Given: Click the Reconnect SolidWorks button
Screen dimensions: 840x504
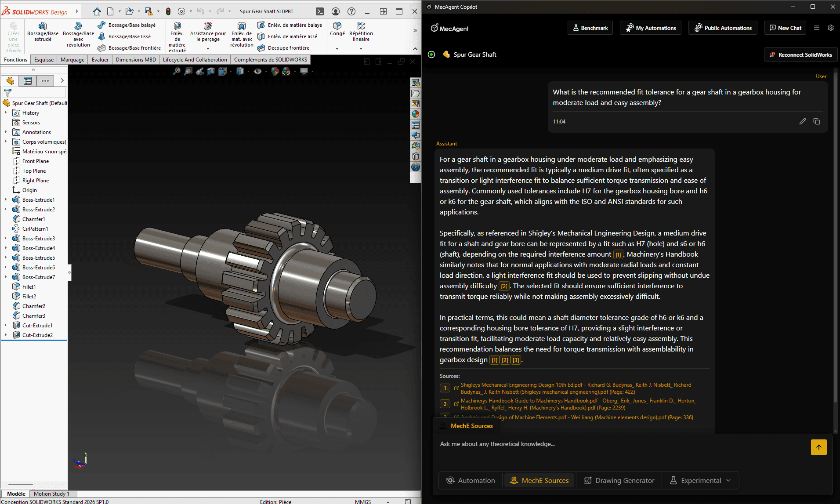Looking at the screenshot, I should 800,54.
